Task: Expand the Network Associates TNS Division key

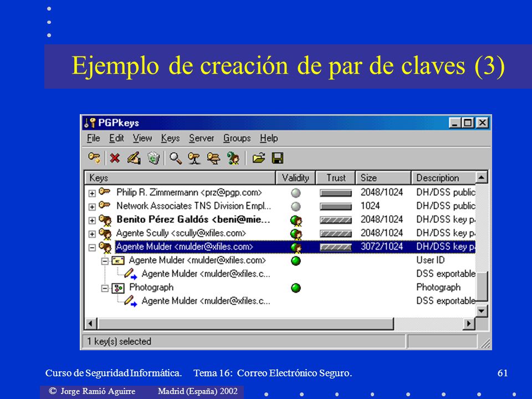Action: (92, 207)
